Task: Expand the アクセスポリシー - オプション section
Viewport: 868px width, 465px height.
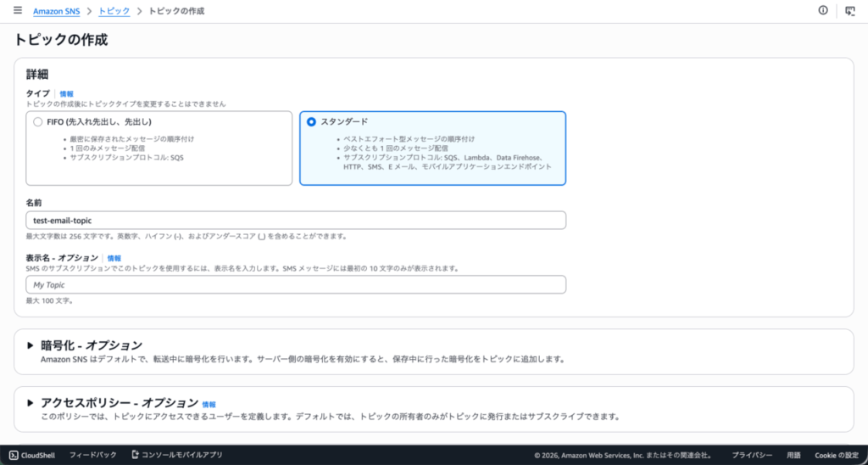Action: (x=31, y=403)
